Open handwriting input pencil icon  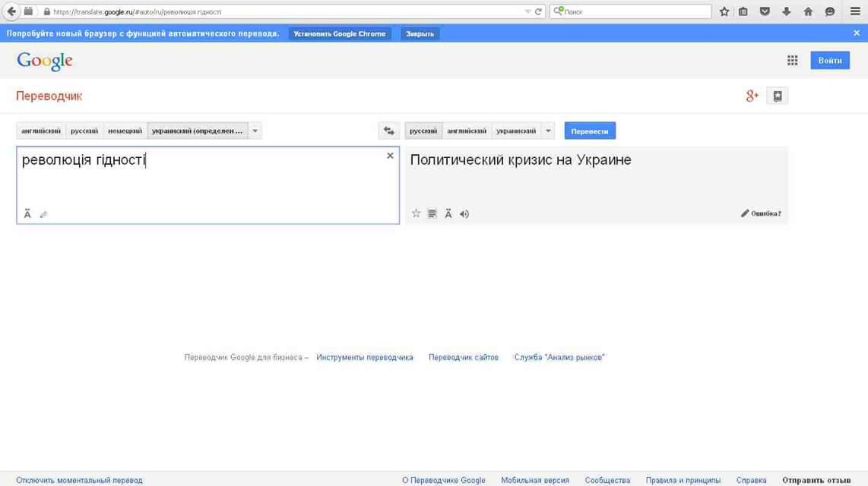click(43, 215)
